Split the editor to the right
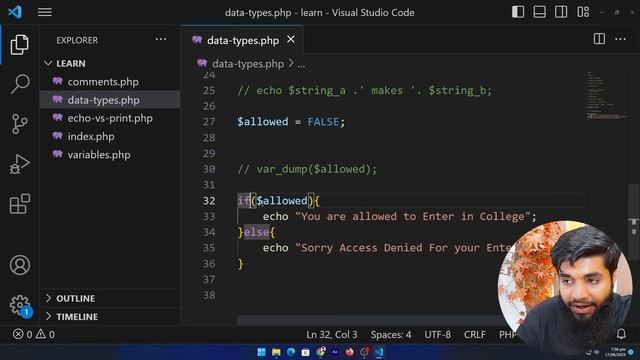This screenshot has width=640, height=360. point(599,39)
